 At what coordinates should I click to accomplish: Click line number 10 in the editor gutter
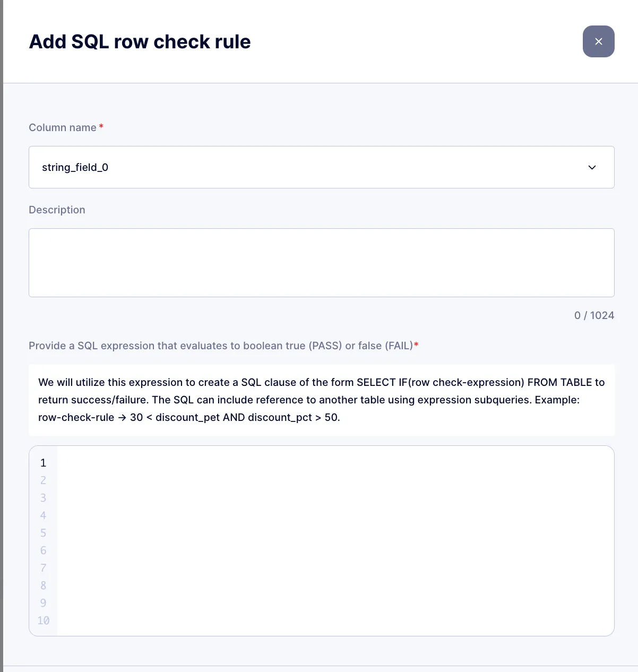[43, 620]
